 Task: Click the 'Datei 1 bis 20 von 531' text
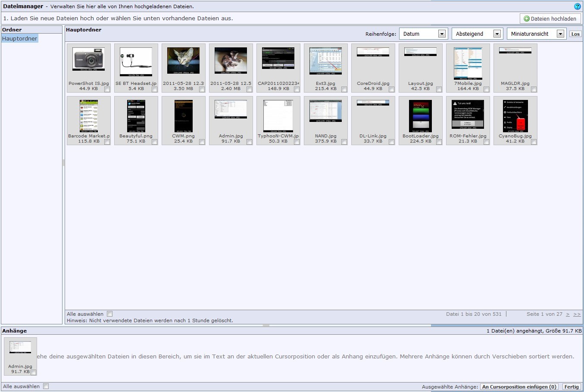click(x=474, y=314)
